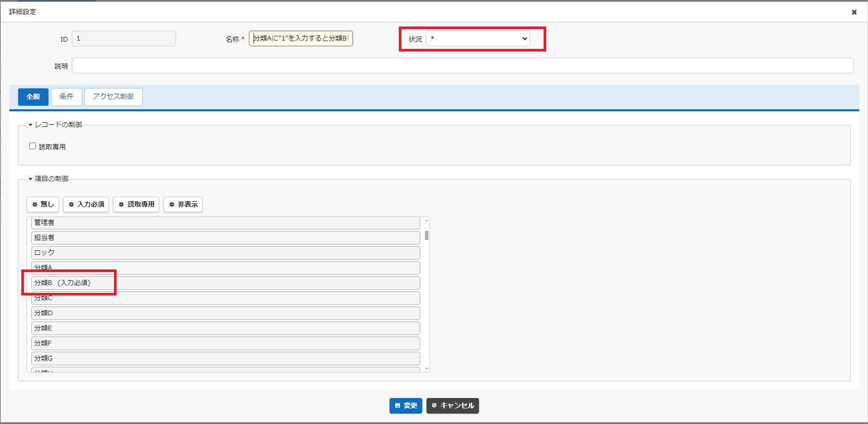Select the 管理者 item in the list
Viewport: 868px width, 424px height.
tap(225, 223)
